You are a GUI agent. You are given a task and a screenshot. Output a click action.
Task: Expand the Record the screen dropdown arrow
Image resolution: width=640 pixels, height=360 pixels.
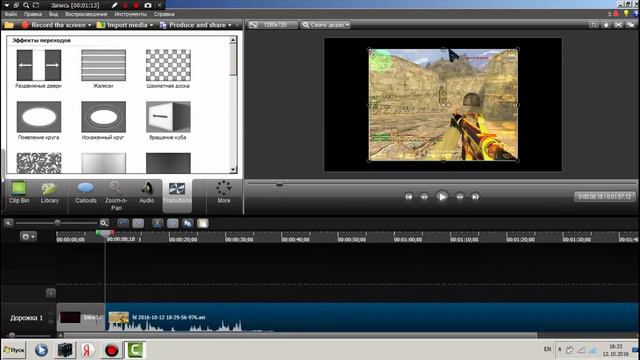pos(89,25)
